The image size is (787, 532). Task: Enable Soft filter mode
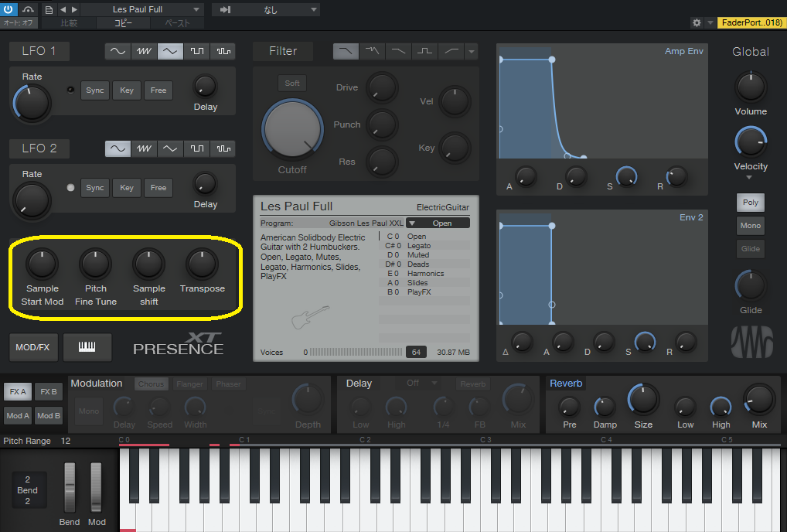point(292,84)
